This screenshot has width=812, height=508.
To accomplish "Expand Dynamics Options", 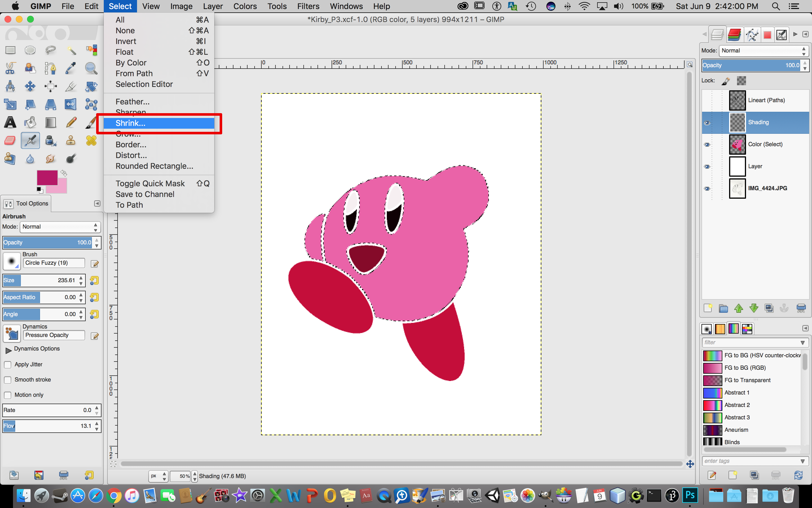I will click(8, 351).
